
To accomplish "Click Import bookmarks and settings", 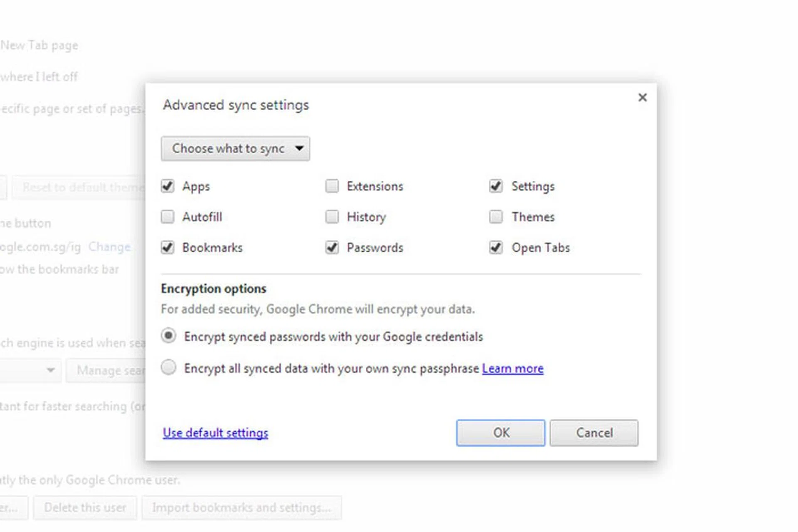I will pos(242,507).
